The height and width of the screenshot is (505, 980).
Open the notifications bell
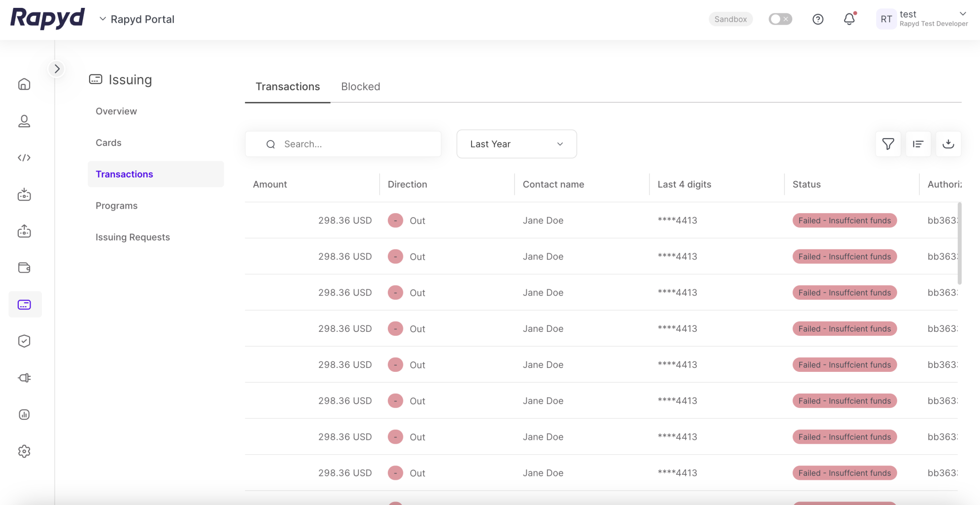(849, 19)
